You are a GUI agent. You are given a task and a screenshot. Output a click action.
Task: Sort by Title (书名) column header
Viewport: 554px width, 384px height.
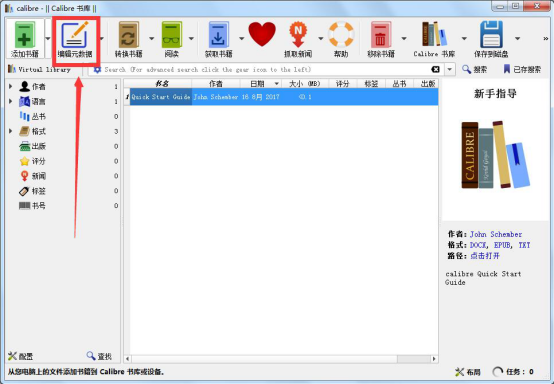coord(161,83)
